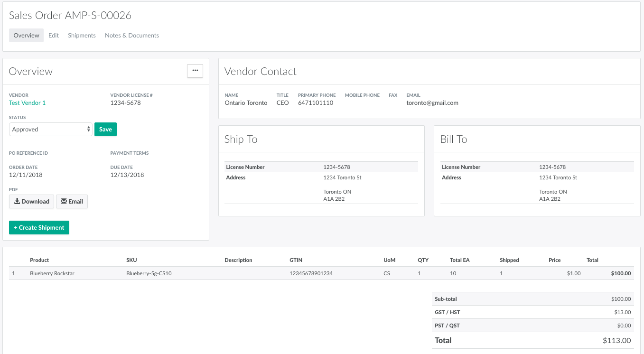The height and width of the screenshot is (354, 644).
Task: Click the $113.00 total amount
Action: (x=616, y=341)
